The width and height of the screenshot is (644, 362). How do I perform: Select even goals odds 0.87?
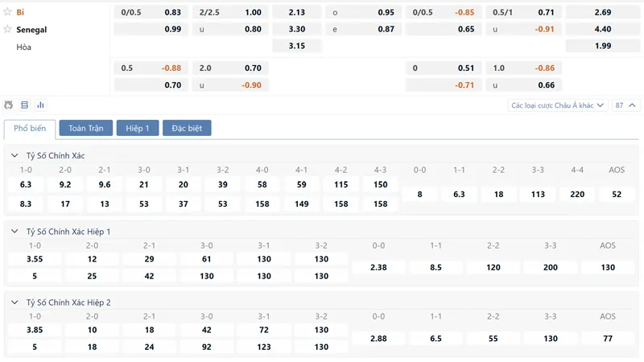363,29
